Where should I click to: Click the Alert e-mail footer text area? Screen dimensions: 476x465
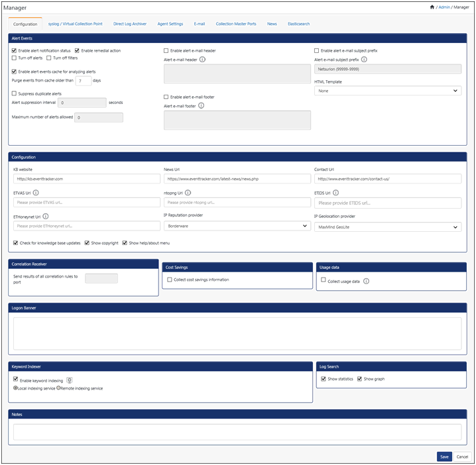[x=237, y=120]
